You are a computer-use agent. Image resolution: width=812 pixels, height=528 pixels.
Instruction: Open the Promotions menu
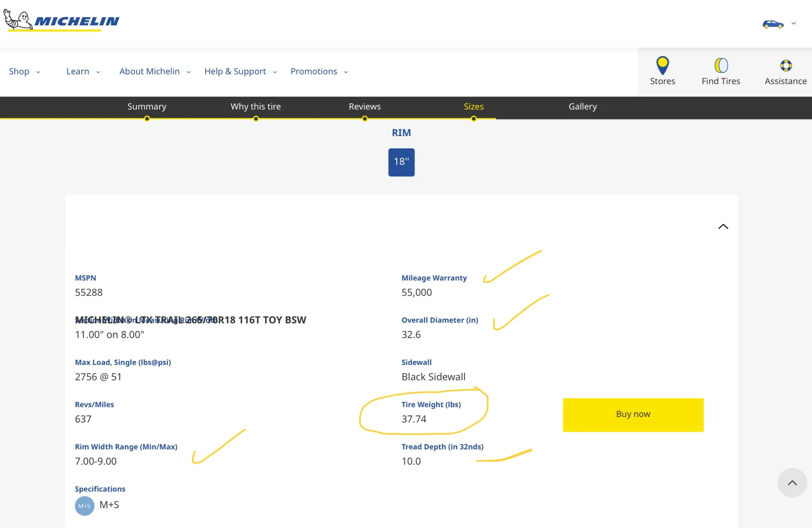(319, 71)
